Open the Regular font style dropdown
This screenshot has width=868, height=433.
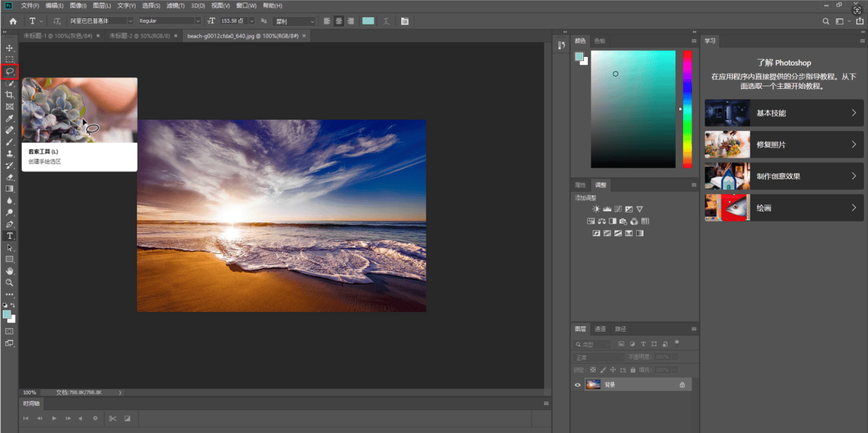tap(170, 21)
